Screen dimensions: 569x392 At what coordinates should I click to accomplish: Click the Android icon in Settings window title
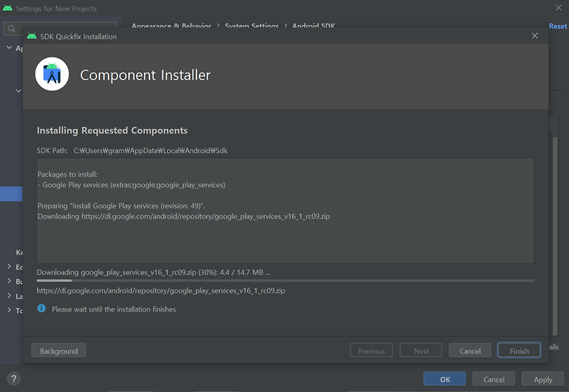(x=8, y=8)
